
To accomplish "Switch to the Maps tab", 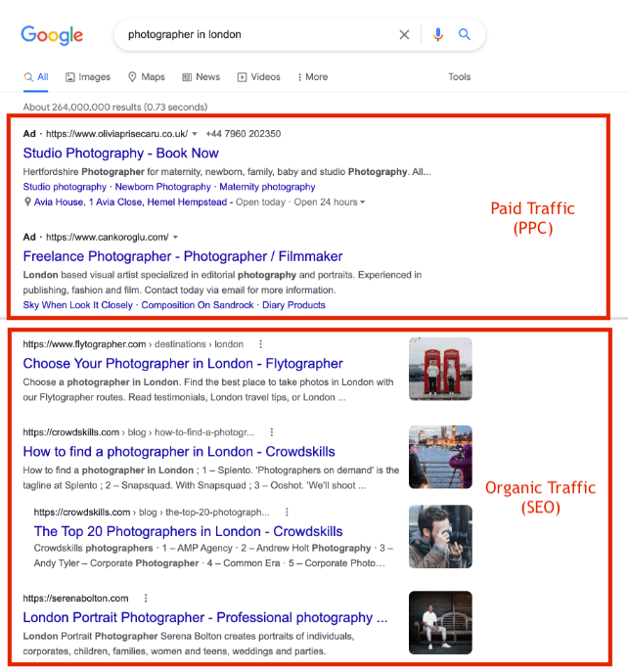I will [147, 77].
